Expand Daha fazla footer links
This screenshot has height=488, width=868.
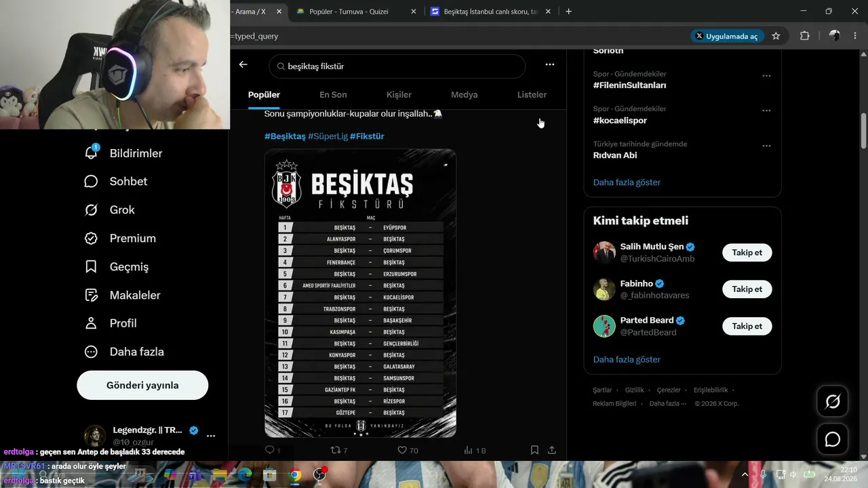668,403
